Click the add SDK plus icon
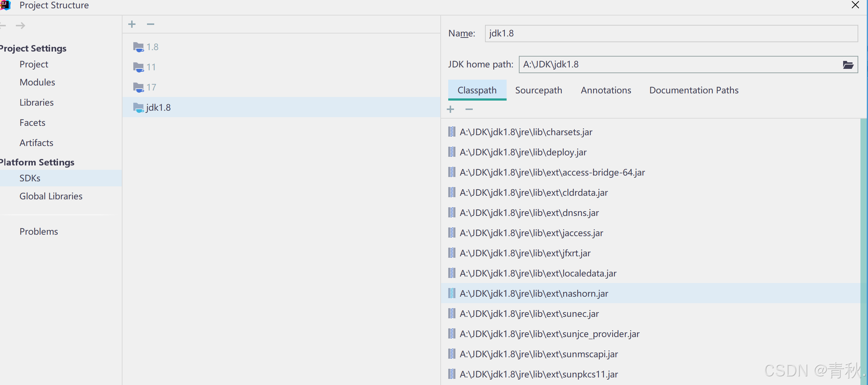 132,24
